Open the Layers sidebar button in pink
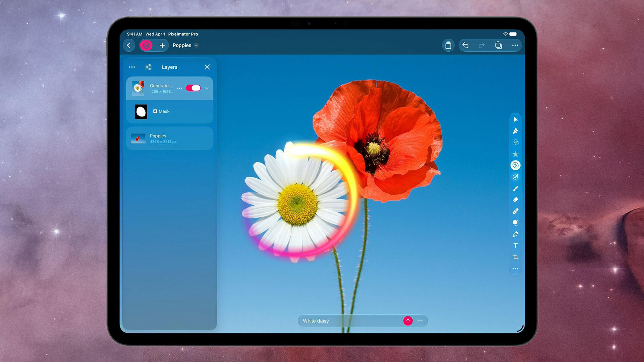 point(146,45)
